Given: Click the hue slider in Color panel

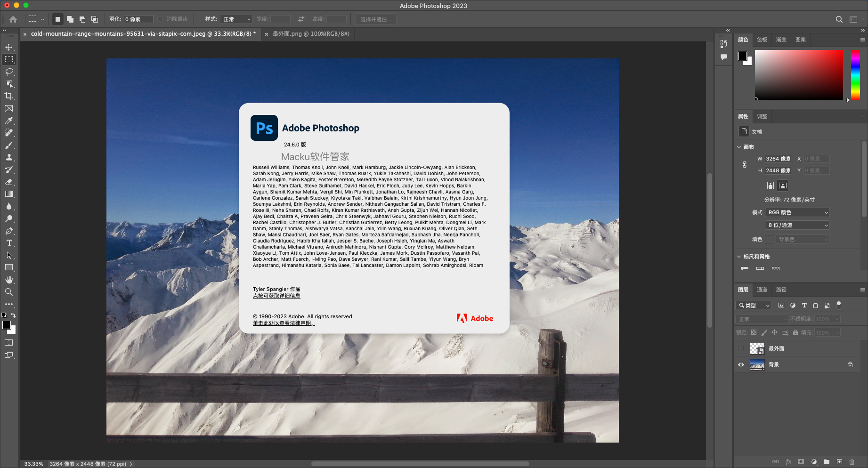Looking at the screenshot, I should pyautogui.click(x=855, y=75).
